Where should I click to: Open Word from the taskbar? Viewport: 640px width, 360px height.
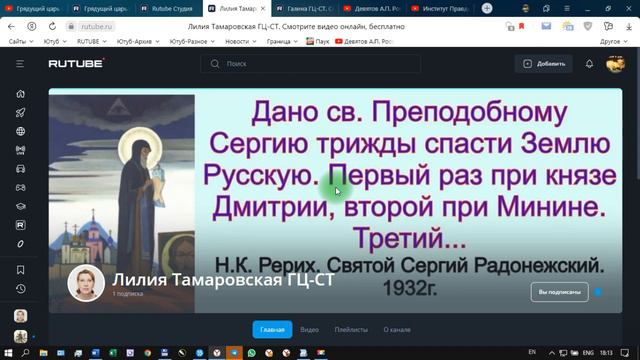96,353
